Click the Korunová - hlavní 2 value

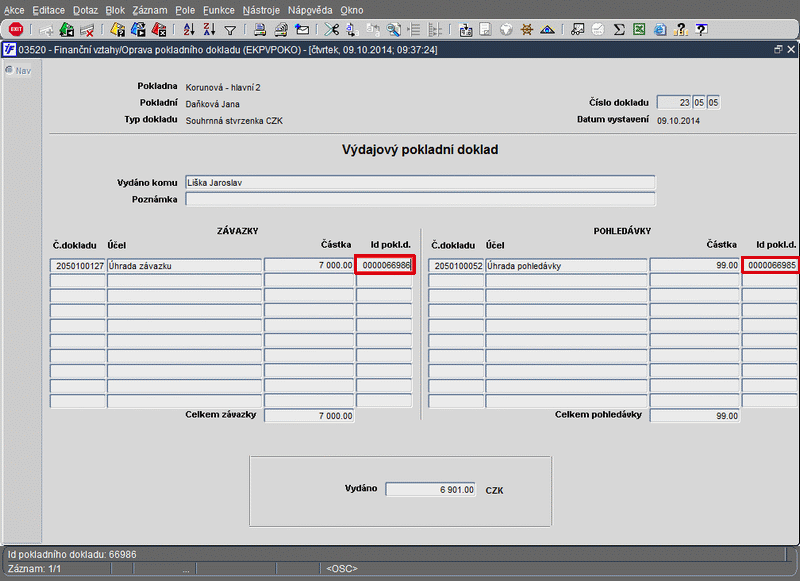223,87
